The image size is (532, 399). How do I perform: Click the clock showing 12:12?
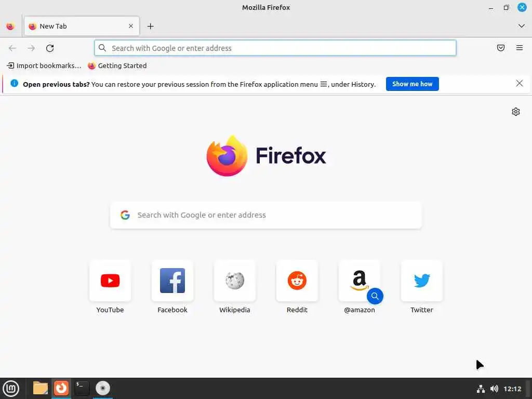click(x=512, y=389)
